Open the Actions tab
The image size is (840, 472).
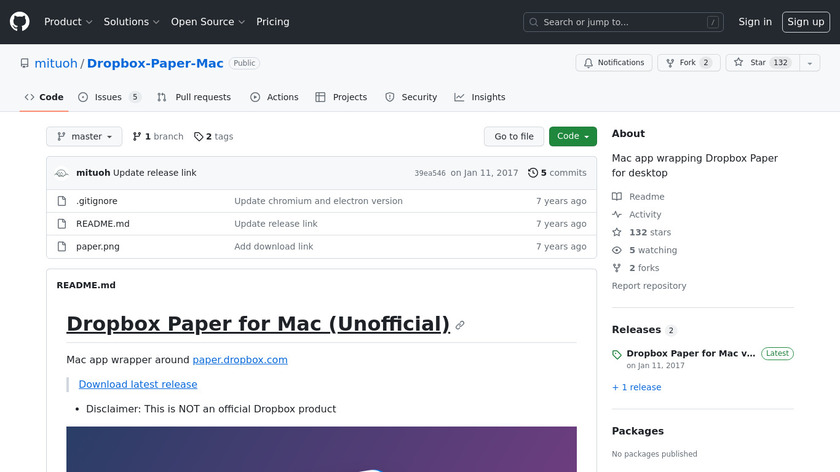click(274, 97)
